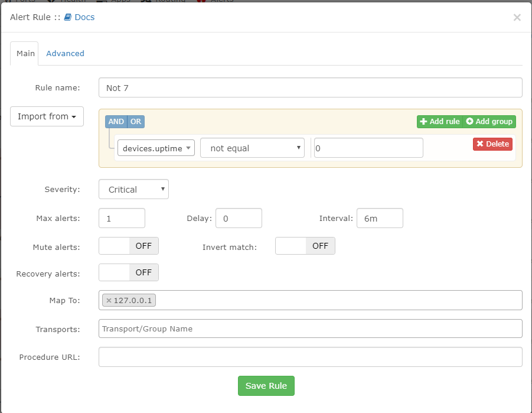Open the Severity Critical dropdown
This screenshot has height=413, width=532.
(x=133, y=189)
